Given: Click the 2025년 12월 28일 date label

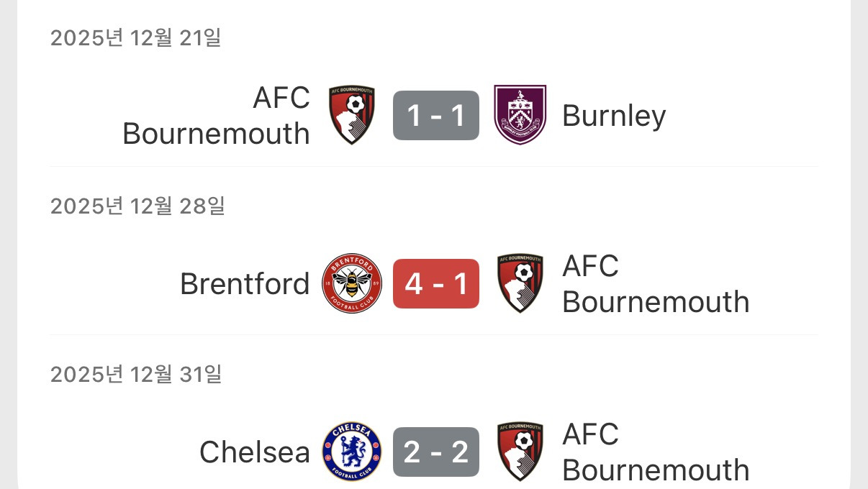Looking at the screenshot, I should pyautogui.click(x=137, y=206).
